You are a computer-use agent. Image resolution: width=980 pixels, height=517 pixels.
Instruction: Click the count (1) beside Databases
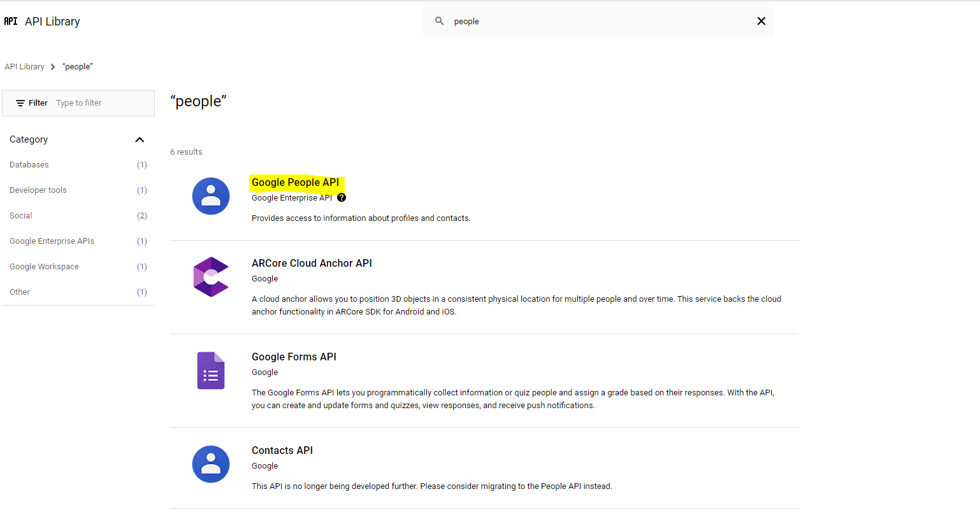click(142, 165)
